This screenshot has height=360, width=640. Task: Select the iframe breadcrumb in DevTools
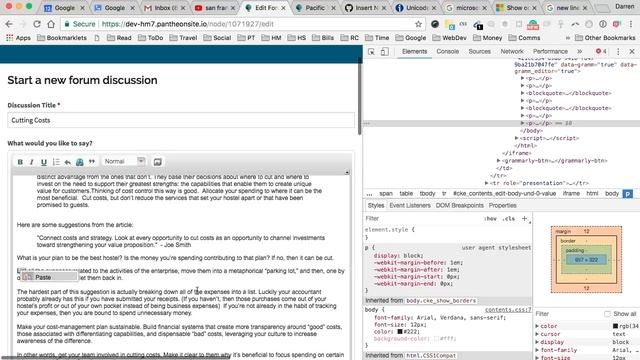coord(571,193)
